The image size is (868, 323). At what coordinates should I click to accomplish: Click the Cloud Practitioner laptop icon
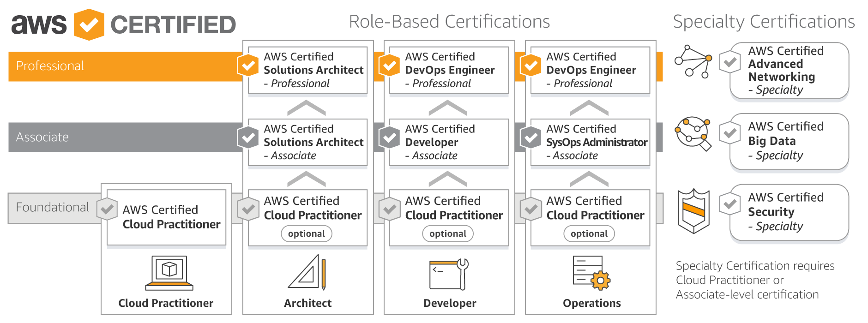coord(169,273)
